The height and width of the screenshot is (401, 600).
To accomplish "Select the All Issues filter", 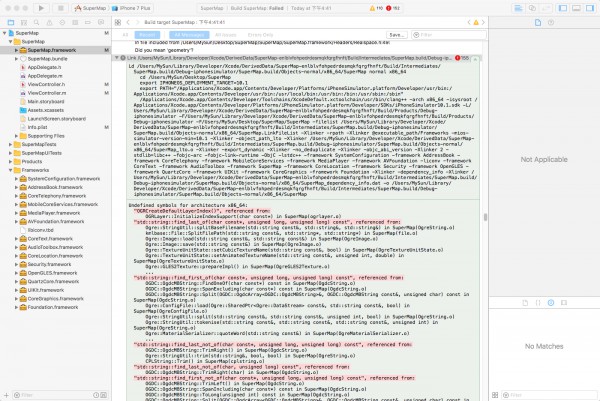I will (x=225, y=35).
